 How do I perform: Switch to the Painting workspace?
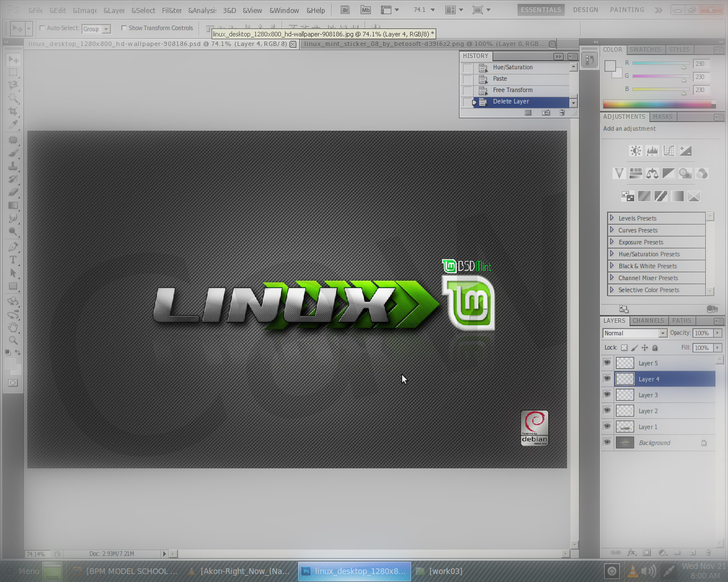627,10
